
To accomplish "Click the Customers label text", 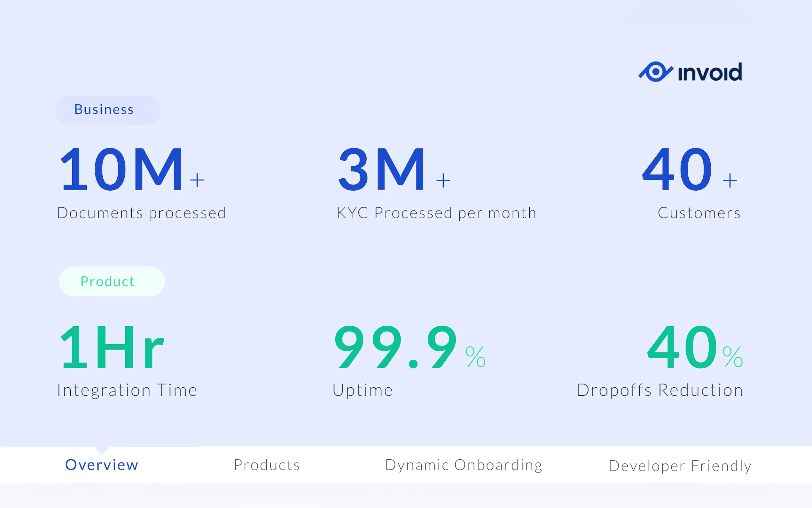I will coord(699,213).
